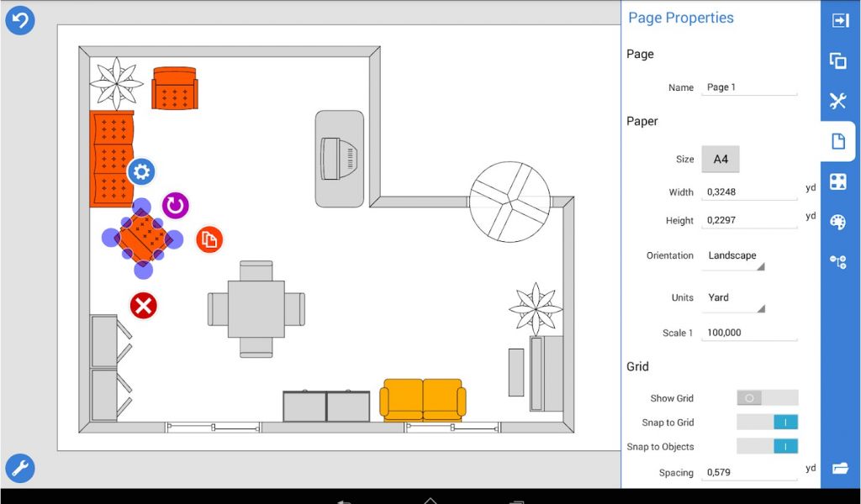Open the tools and wrench sidebar tab

tap(837, 101)
